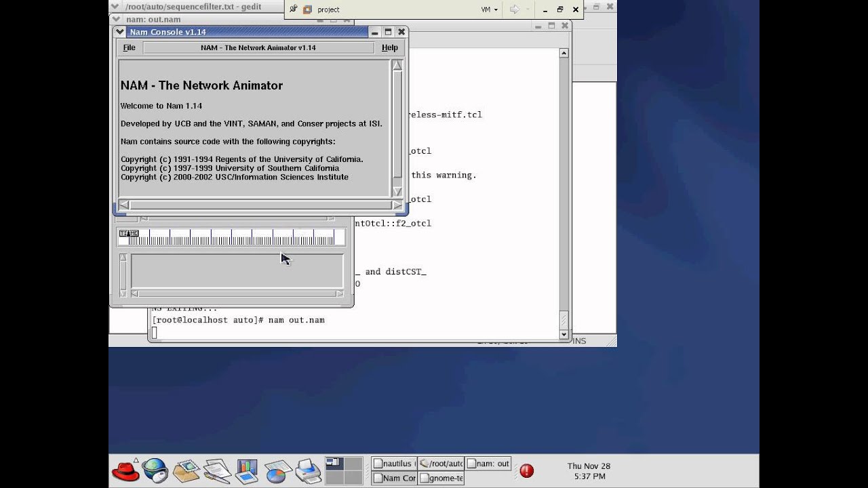Switch to the first workspace in the switcher
The width and height of the screenshot is (868, 488).
pos(334,464)
